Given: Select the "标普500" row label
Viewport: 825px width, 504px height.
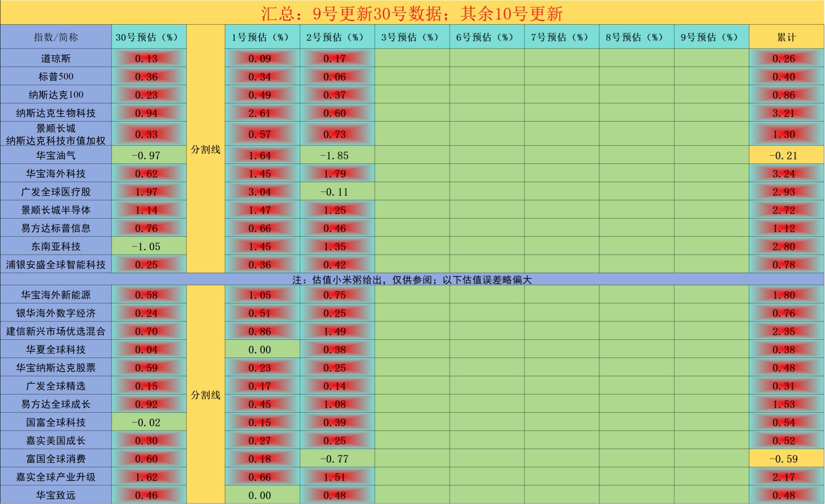Looking at the screenshot, I should (56, 76).
